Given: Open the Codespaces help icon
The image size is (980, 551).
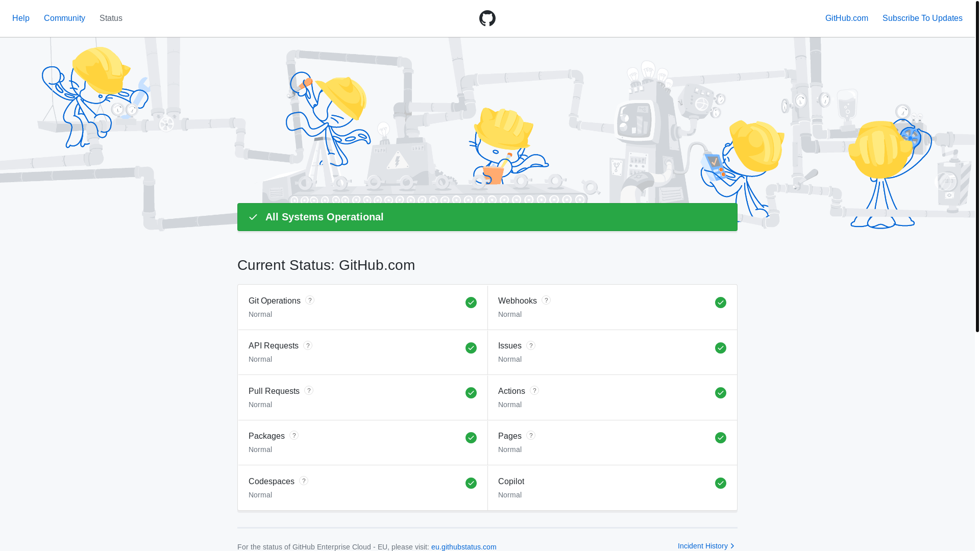Looking at the screenshot, I should pos(304,481).
